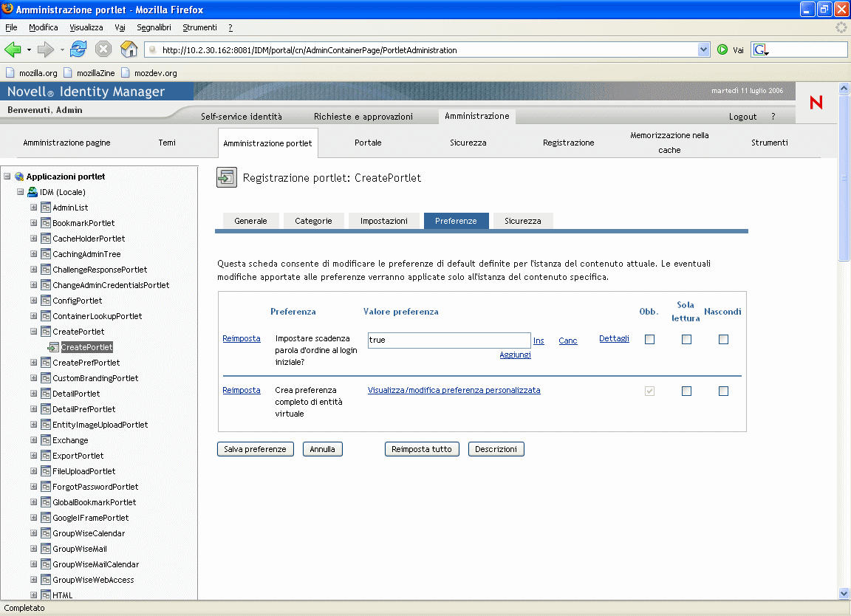Switch to the Generale tab
This screenshot has width=851, height=616.
point(250,221)
